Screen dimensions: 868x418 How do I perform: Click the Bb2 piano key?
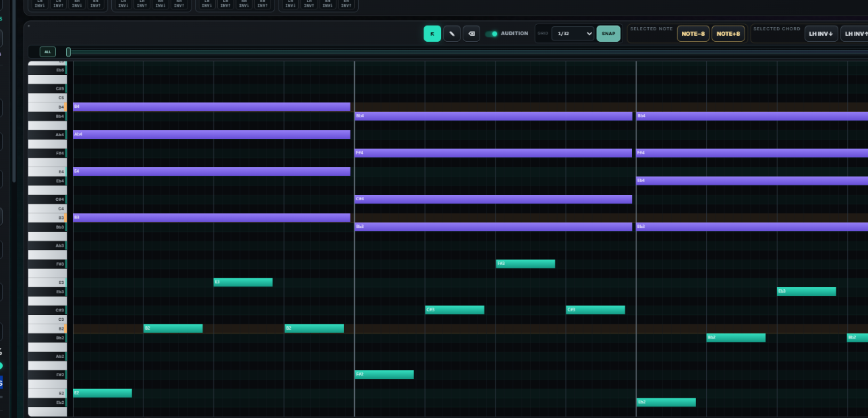[47, 338]
